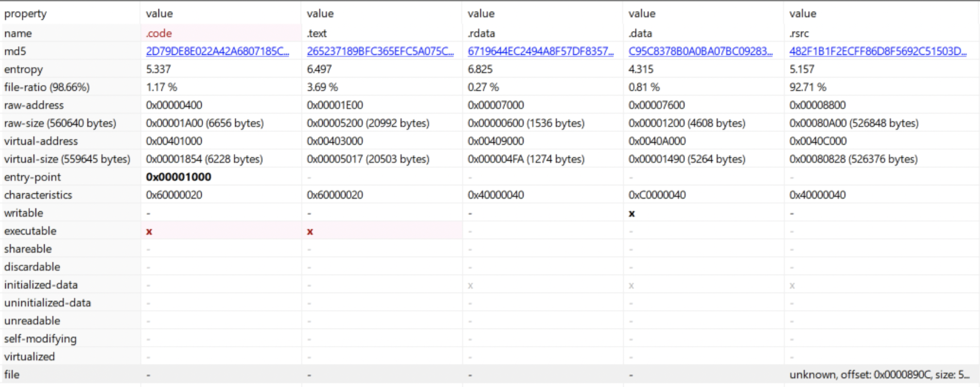This screenshot has width=980, height=387.
Task: Click raw-address 0x00000400
Action: point(174,105)
